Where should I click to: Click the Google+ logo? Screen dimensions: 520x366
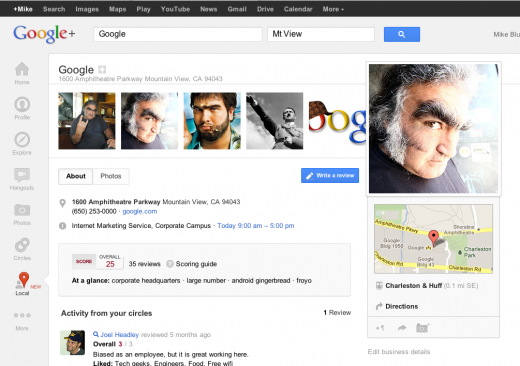pyautogui.click(x=44, y=34)
